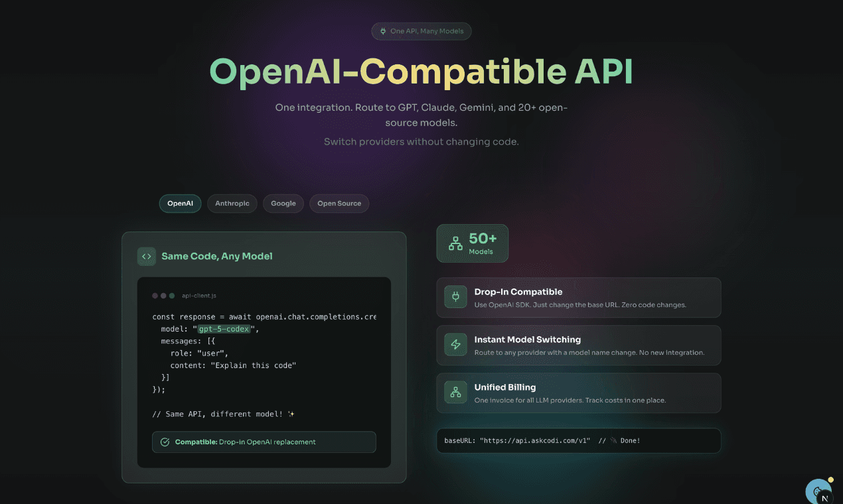843x504 pixels.
Task: Click the network icon in 50+ Models card
Action: coord(455,243)
